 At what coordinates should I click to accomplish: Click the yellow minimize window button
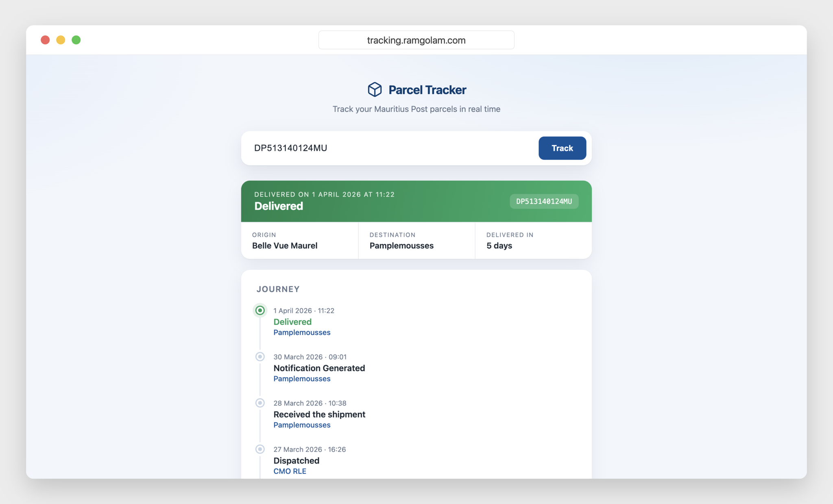click(x=61, y=40)
